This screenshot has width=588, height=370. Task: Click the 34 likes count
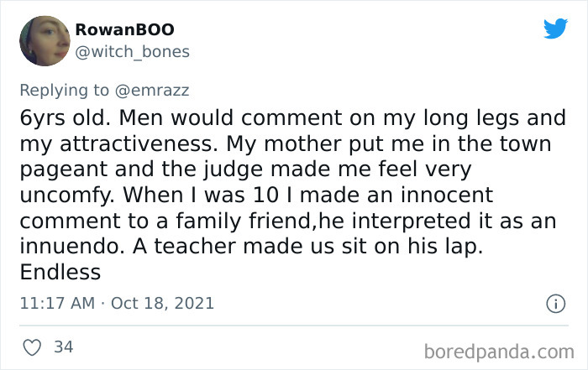coord(62,347)
